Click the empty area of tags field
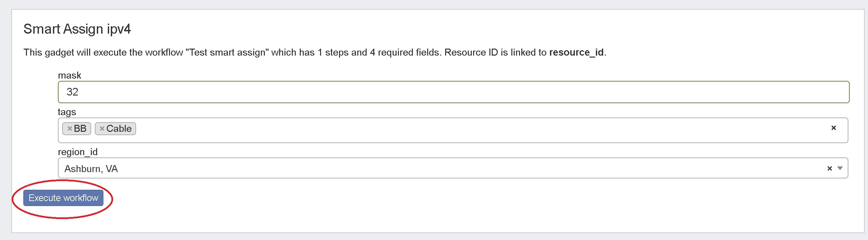Image resolution: width=868 pixels, height=240 pixels. point(472,130)
